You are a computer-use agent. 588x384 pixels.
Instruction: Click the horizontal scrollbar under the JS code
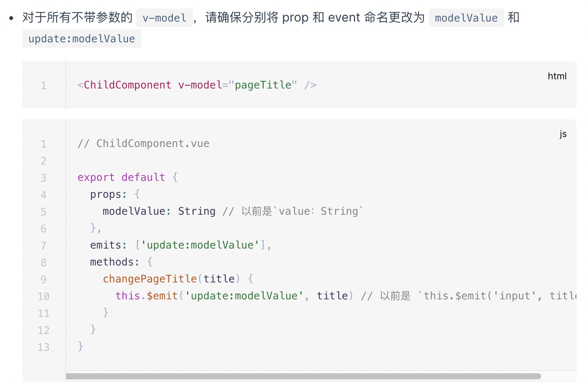click(303, 376)
